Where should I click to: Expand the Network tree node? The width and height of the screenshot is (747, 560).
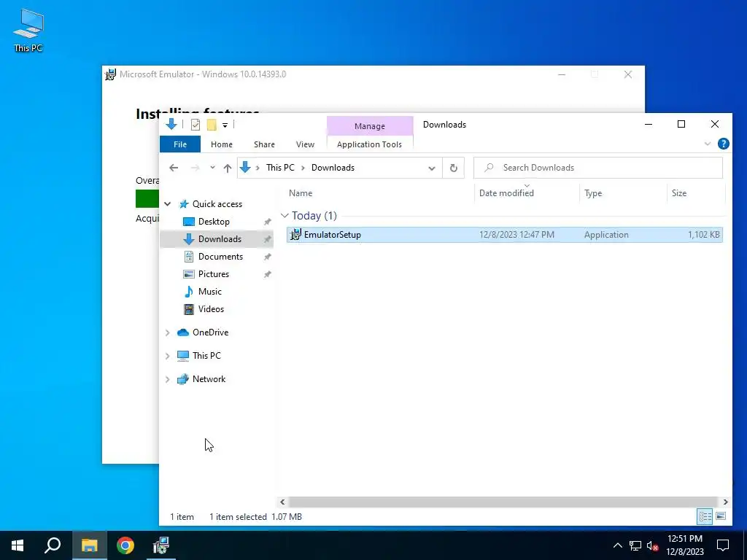(x=168, y=379)
